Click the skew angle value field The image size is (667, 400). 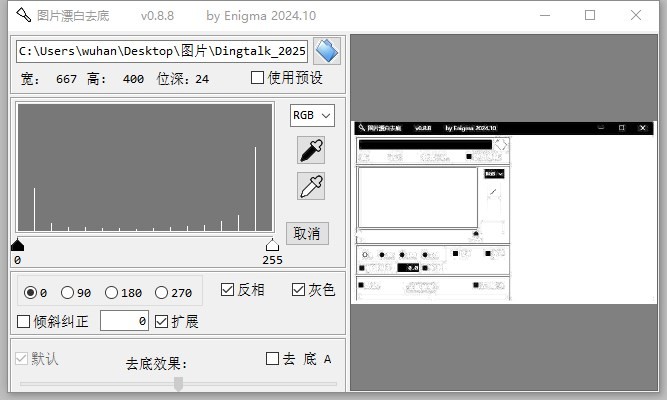coord(125,321)
